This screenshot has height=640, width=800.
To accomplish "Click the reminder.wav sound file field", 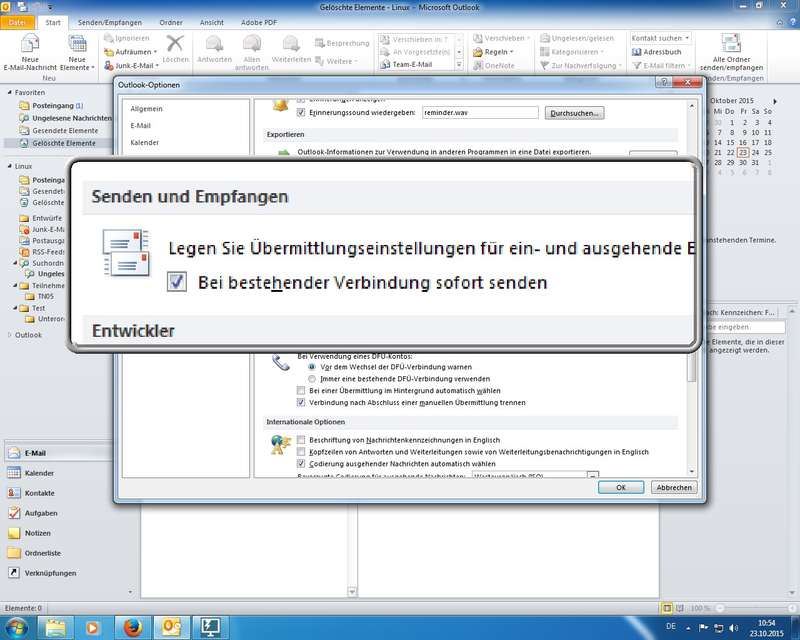I will (480, 112).
